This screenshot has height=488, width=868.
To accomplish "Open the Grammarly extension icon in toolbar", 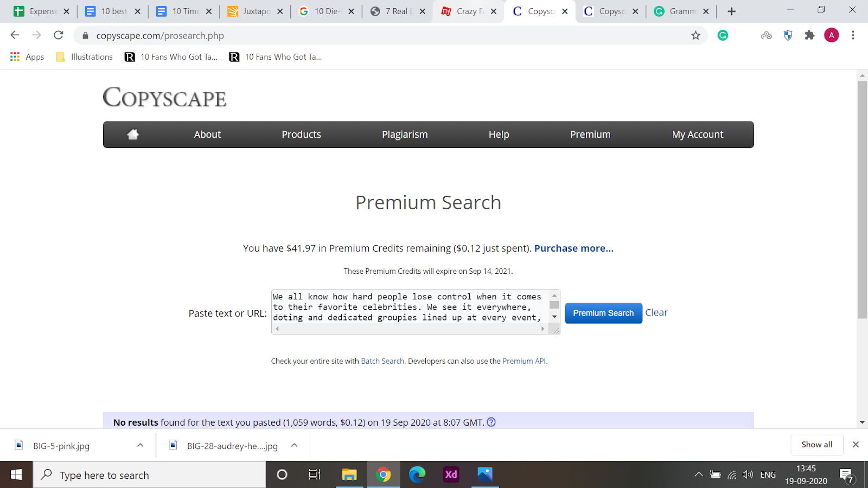I will click(723, 35).
